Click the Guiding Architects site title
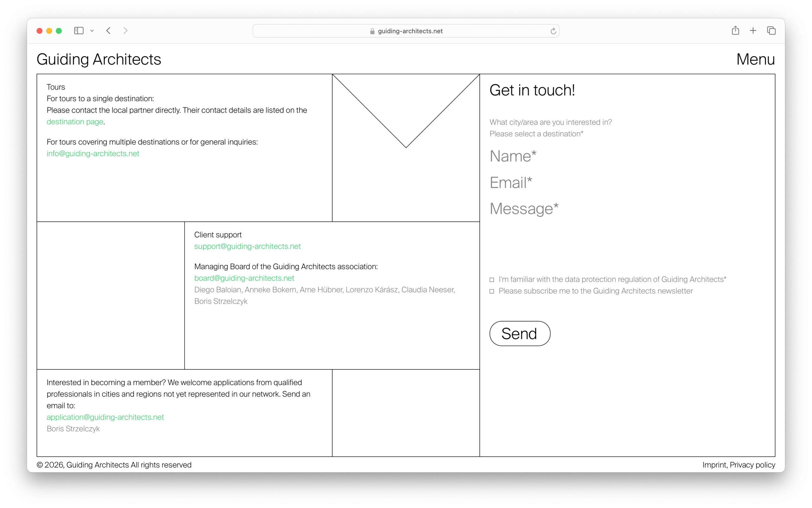The width and height of the screenshot is (812, 508). pos(99,59)
